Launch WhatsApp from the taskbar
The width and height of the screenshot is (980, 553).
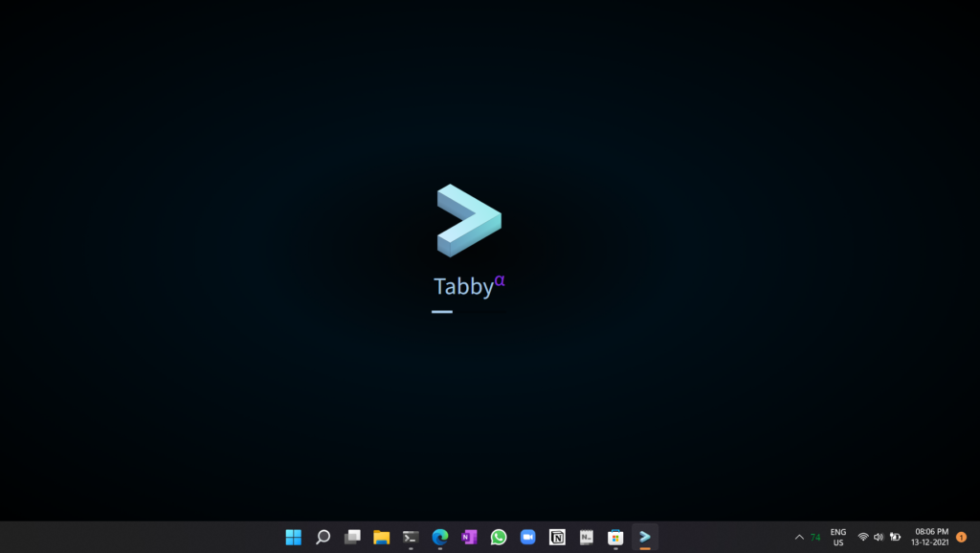coord(499,537)
